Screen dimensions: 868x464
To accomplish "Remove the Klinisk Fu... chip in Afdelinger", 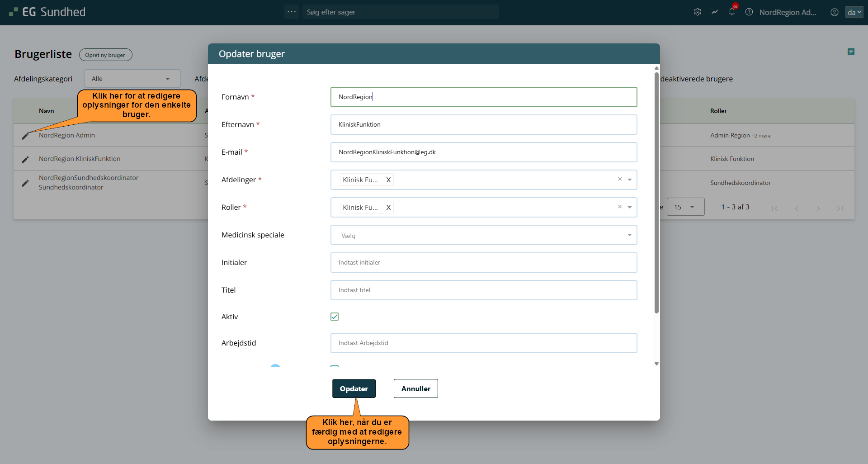I will pos(388,180).
